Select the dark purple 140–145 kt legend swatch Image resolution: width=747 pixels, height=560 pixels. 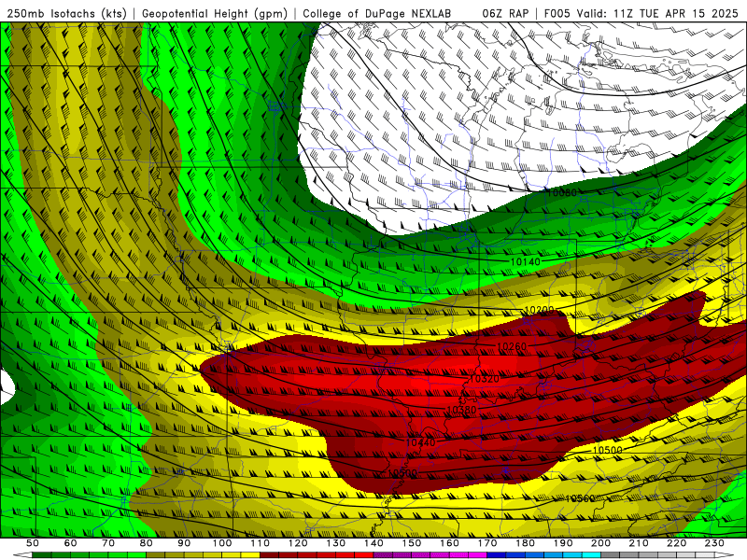383,554
